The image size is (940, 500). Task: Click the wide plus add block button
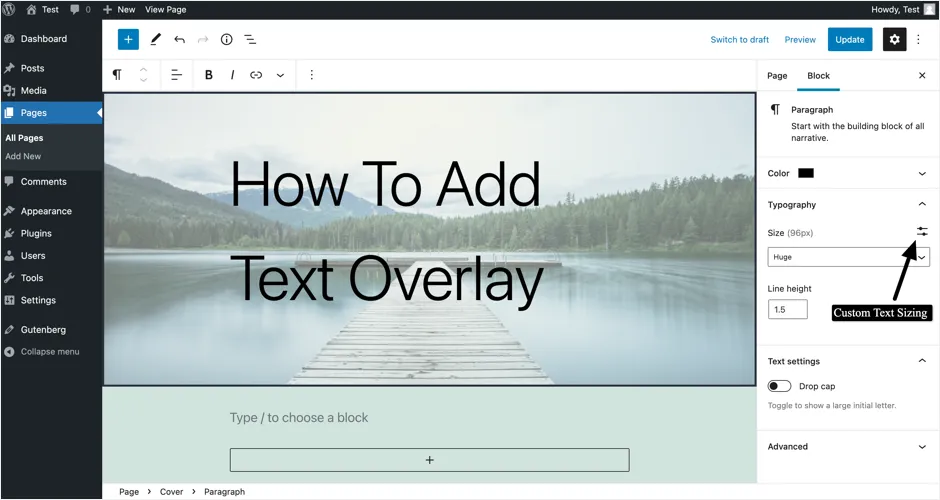pos(429,460)
